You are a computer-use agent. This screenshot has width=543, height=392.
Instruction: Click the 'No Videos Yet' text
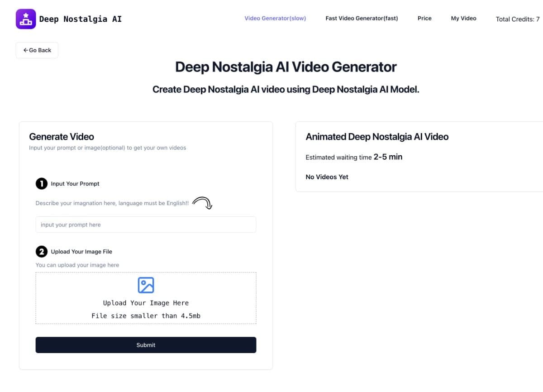pos(327,177)
